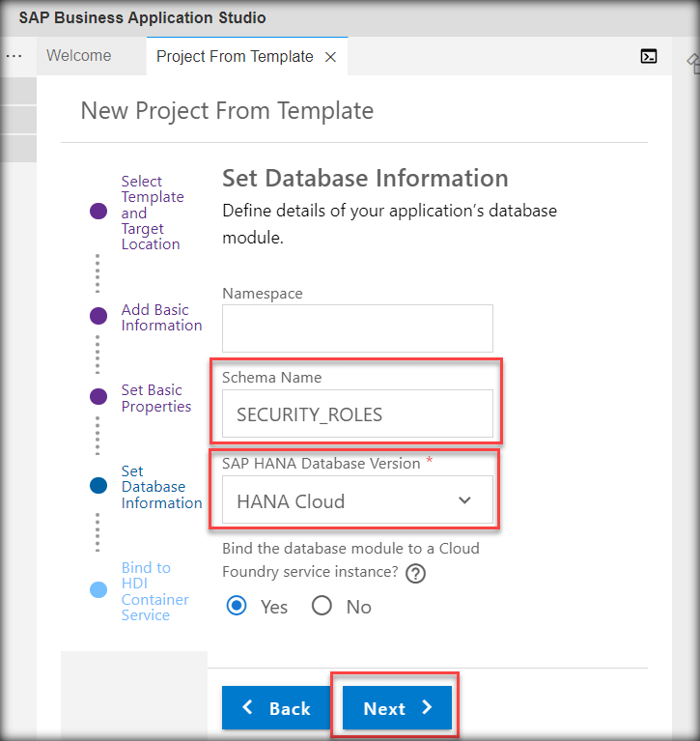
Task: Click the blue Set Database Information step circle
Action: tap(98, 485)
